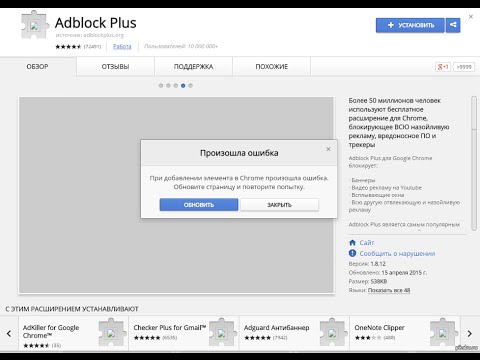This screenshot has height=360, width=480.
Task: Open the Работа category link
Action: (x=122, y=46)
